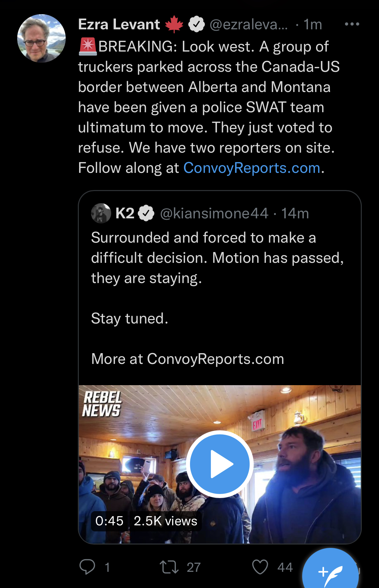This screenshot has height=588, width=379.
Task: Tap Ezra Levant's verified checkmark badge
Action: 196,24
